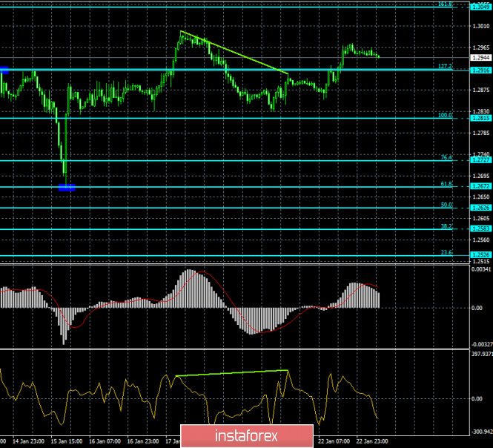Click the 1.2916 cyan price tag
493x448 pixels.
point(480,70)
